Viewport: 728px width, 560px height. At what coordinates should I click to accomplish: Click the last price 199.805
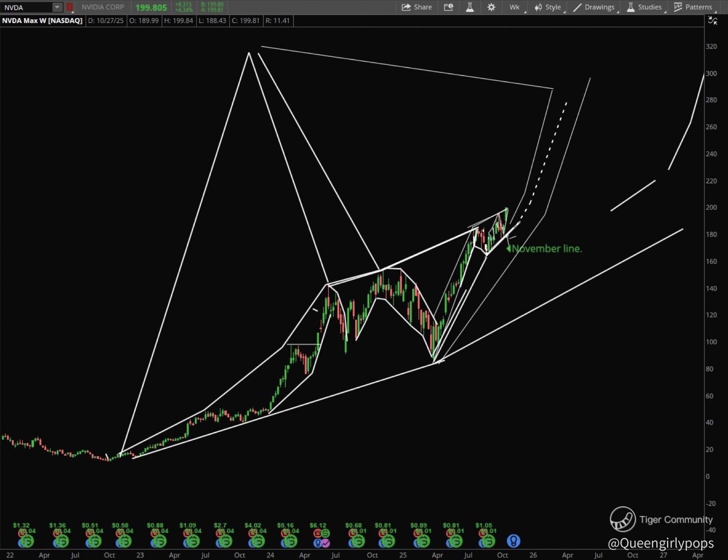[151, 8]
